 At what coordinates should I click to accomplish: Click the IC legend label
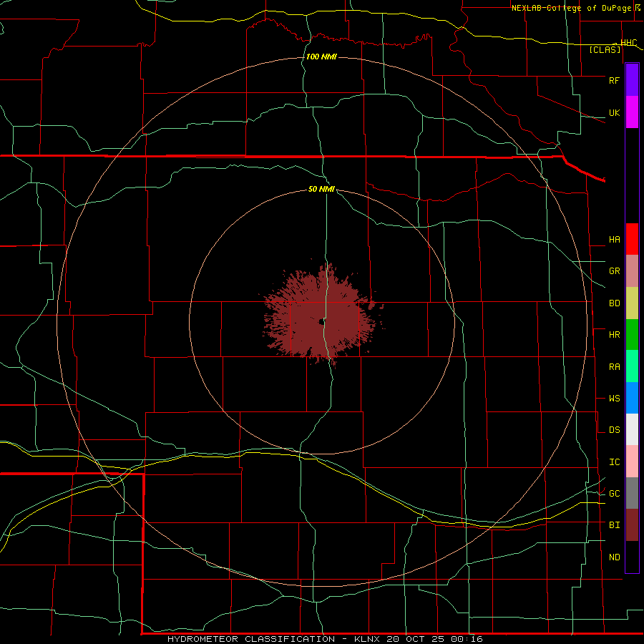coord(614,462)
